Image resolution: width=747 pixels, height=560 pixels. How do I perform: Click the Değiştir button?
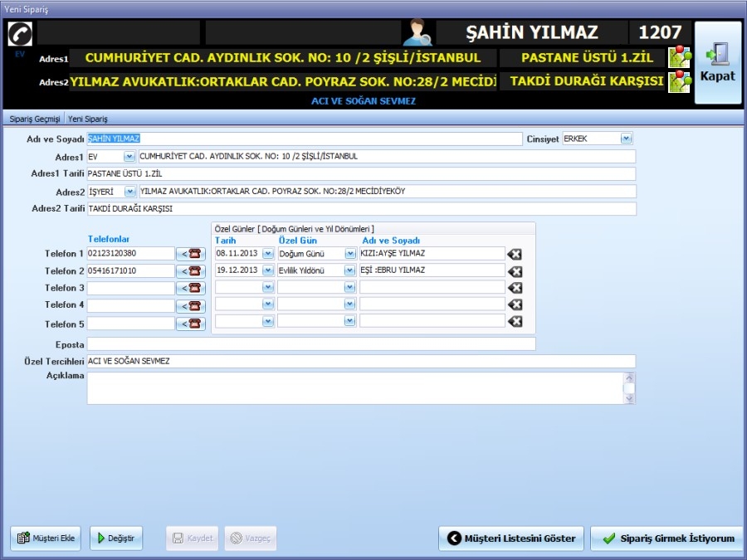116,538
